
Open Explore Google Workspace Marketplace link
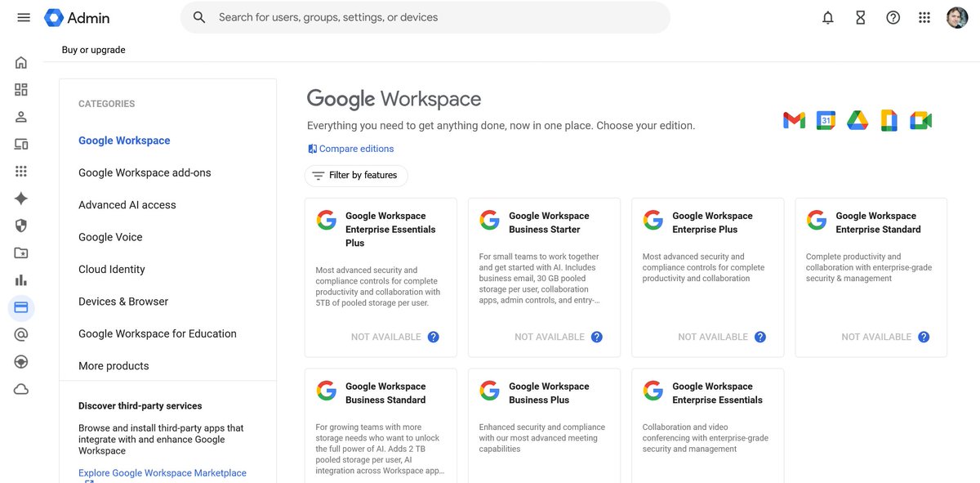[163, 473]
